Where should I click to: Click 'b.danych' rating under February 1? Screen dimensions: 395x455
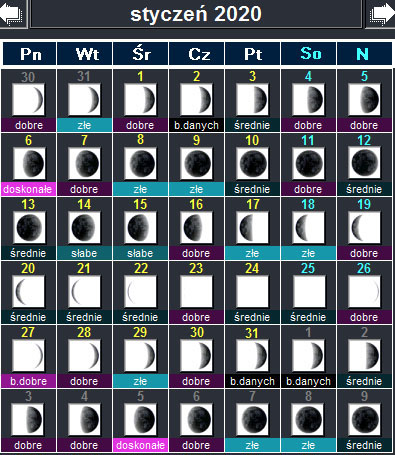pyautogui.click(x=308, y=381)
